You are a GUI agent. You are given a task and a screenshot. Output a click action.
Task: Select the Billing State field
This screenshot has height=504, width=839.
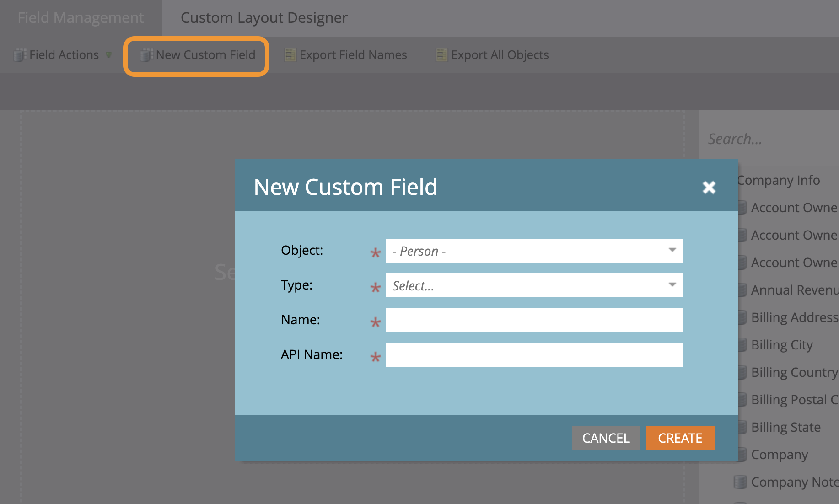(x=785, y=427)
